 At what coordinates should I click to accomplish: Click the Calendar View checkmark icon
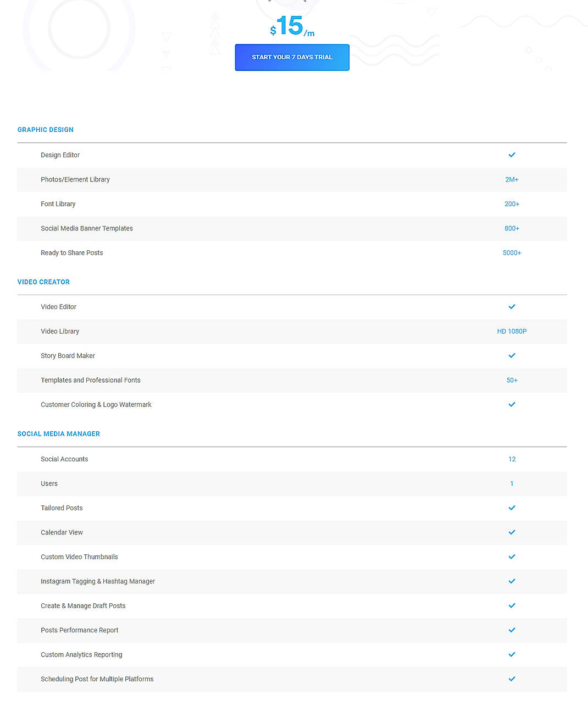click(512, 532)
